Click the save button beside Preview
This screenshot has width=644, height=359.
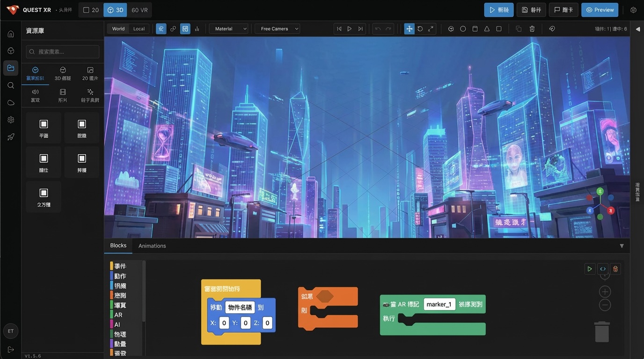531,10
